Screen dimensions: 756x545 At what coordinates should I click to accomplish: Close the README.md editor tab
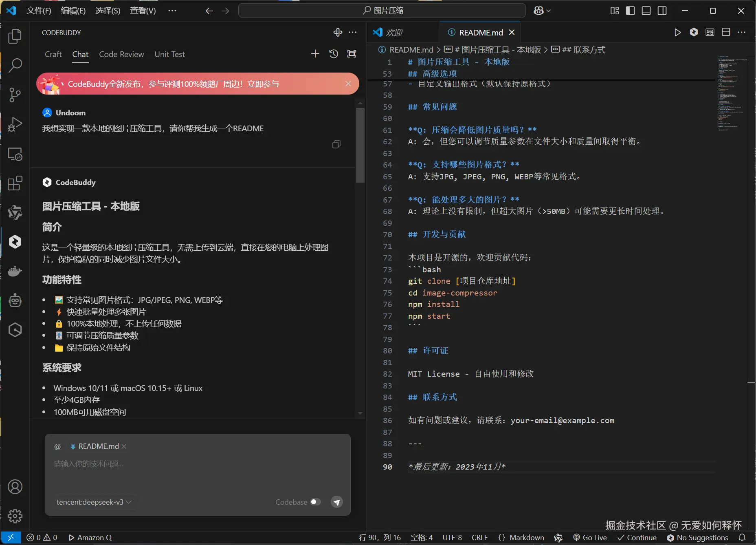(x=512, y=33)
